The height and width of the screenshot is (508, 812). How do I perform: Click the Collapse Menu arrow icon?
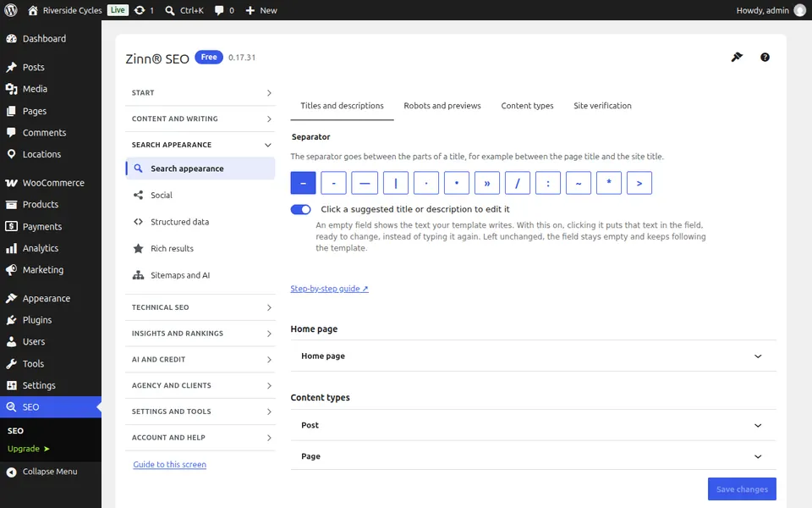click(x=11, y=472)
